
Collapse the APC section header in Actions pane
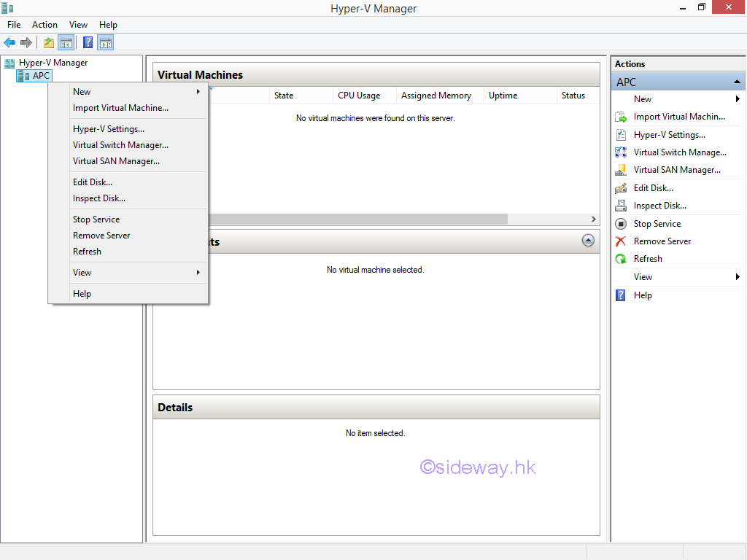pos(737,82)
